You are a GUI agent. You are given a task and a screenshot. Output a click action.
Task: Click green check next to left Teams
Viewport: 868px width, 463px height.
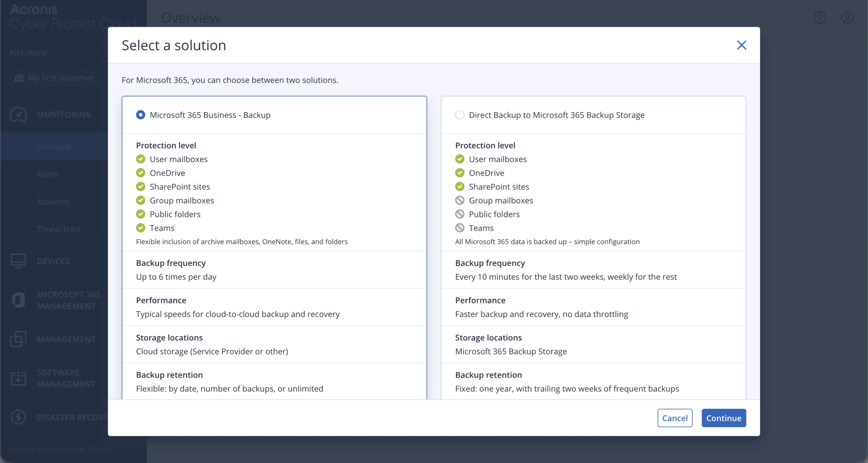140,228
